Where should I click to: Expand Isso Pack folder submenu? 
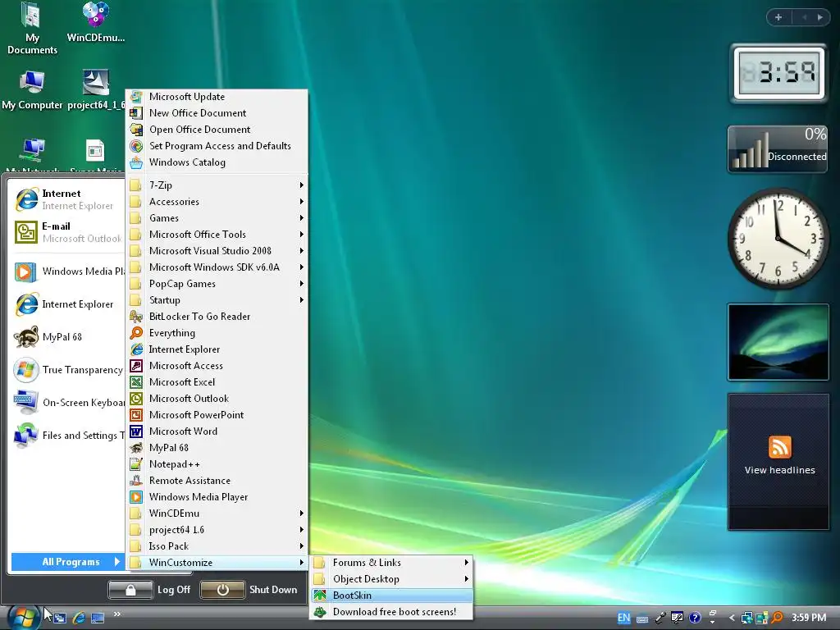tap(217, 546)
